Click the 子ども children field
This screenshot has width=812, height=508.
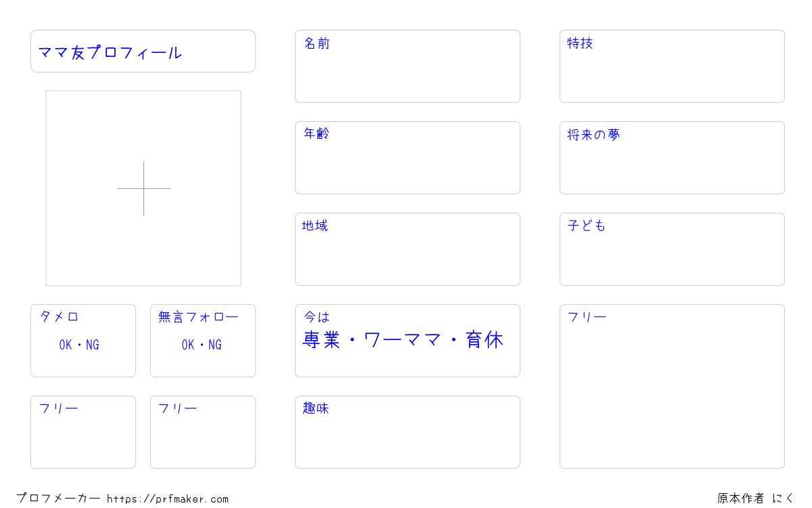point(672,249)
